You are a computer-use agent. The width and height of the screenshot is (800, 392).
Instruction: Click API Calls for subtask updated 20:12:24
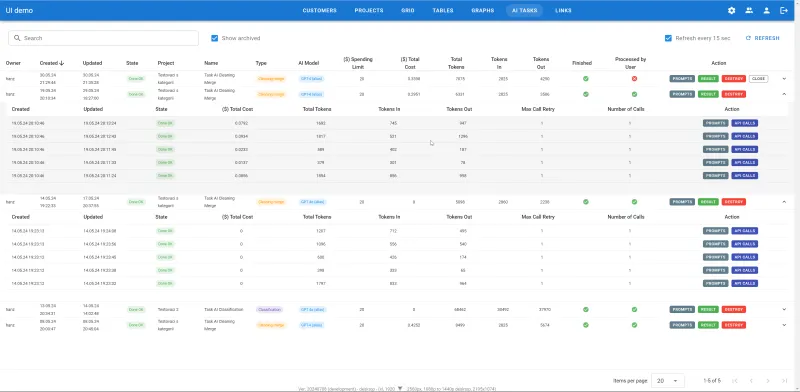coord(744,123)
